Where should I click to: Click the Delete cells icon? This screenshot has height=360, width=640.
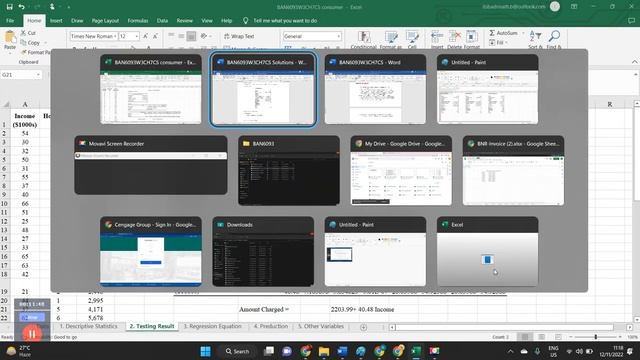coord(454,37)
